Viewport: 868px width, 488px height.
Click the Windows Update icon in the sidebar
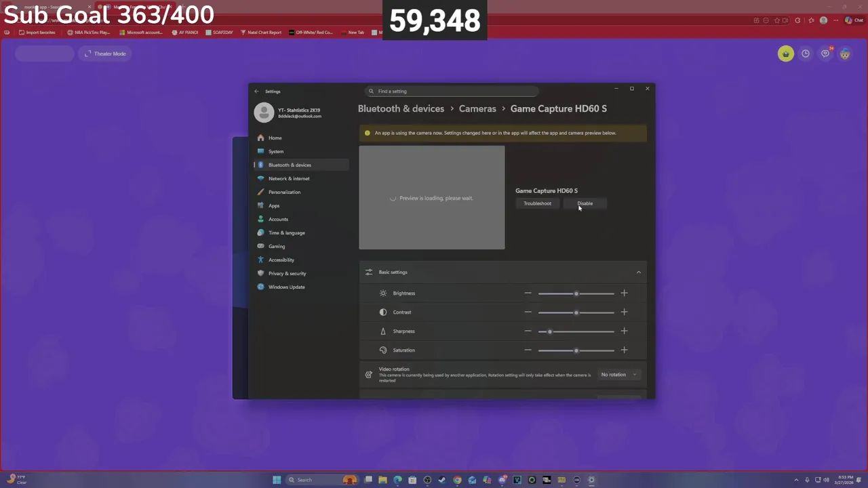pyautogui.click(x=260, y=287)
